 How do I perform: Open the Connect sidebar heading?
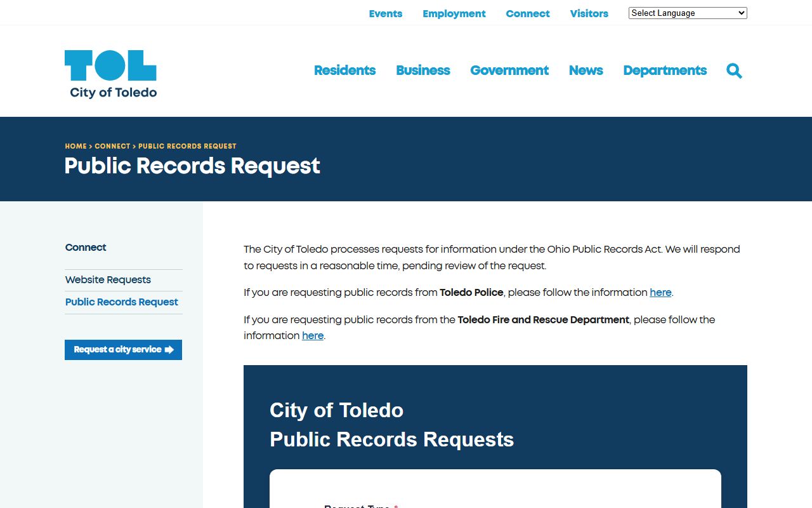click(x=86, y=248)
